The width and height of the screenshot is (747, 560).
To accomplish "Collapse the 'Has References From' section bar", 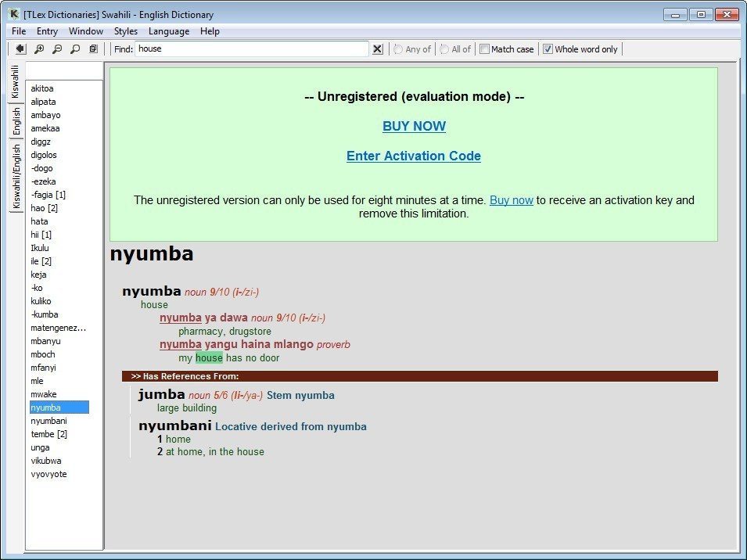I will [x=415, y=376].
